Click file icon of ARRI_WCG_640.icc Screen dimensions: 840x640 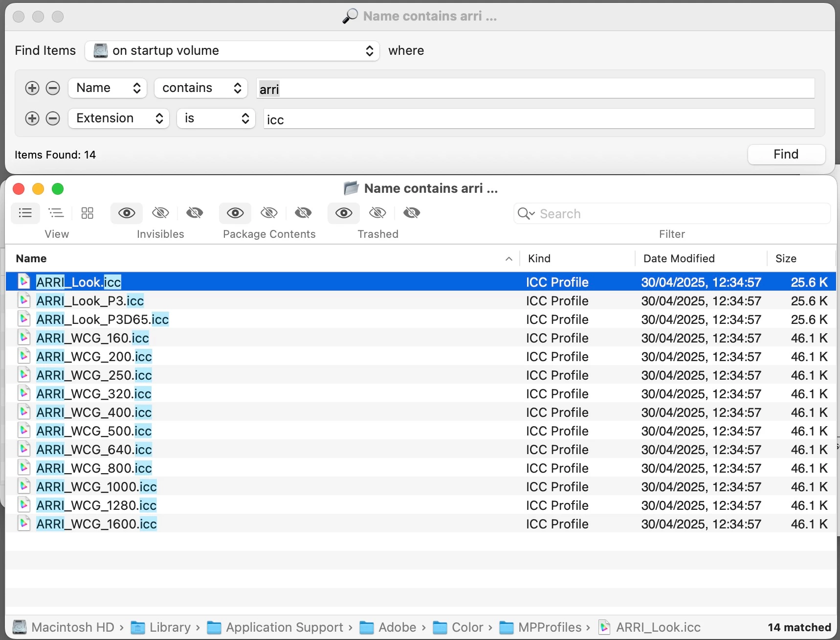point(24,449)
